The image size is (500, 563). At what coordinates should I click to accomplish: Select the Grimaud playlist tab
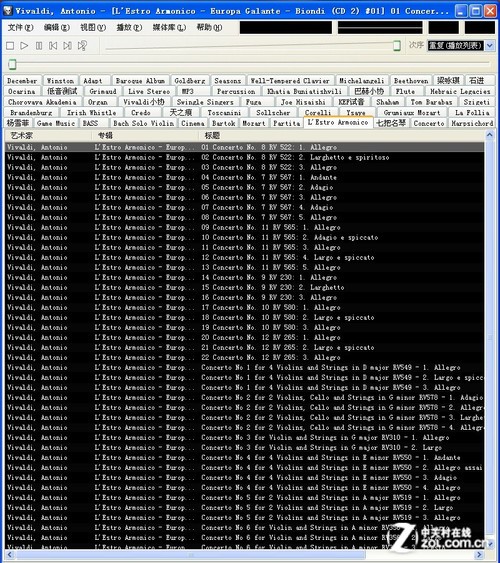tap(103, 92)
